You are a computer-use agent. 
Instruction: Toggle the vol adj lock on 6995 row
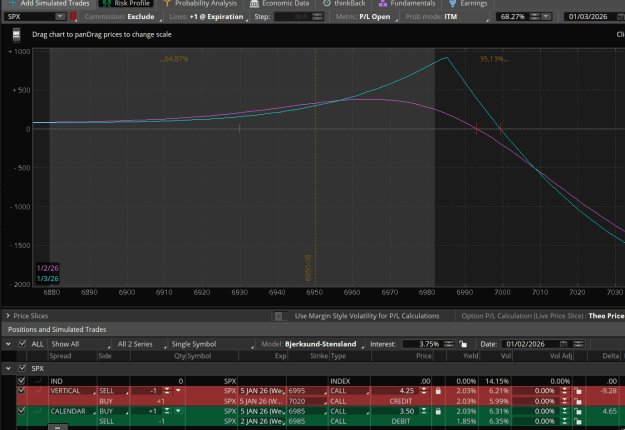tap(578, 391)
